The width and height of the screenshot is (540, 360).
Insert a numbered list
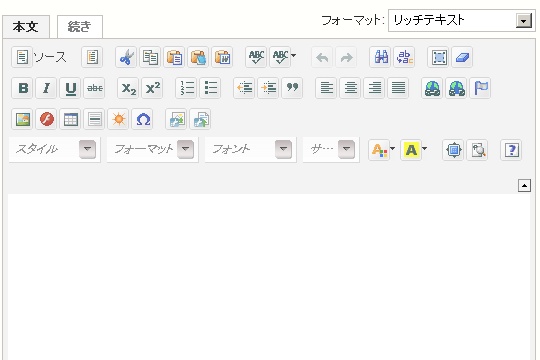click(186, 88)
